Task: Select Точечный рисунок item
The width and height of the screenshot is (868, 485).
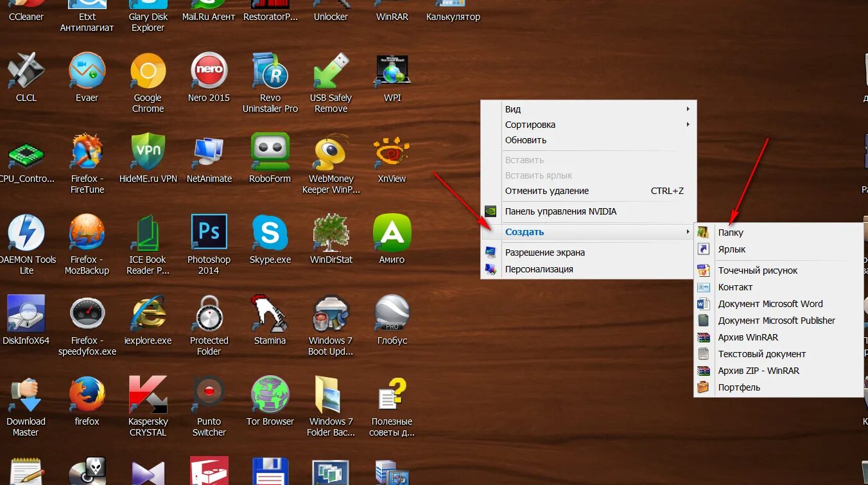Action: (x=779, y=270)
